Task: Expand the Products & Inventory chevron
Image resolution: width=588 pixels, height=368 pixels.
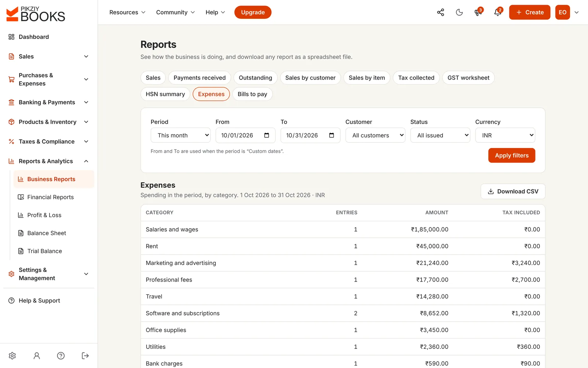Action: [x=86, y=122]
